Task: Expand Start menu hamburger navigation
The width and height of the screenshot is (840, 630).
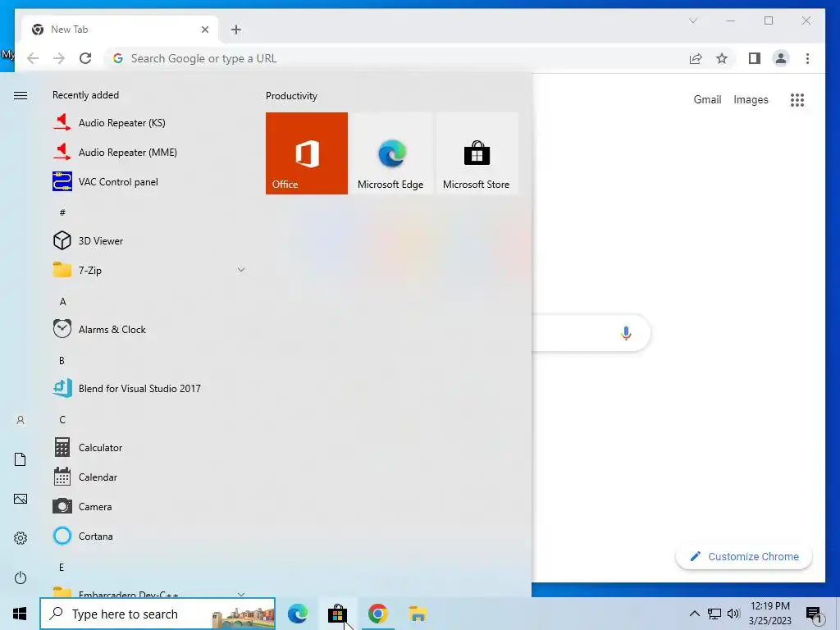Action: [x=21, y=96]
